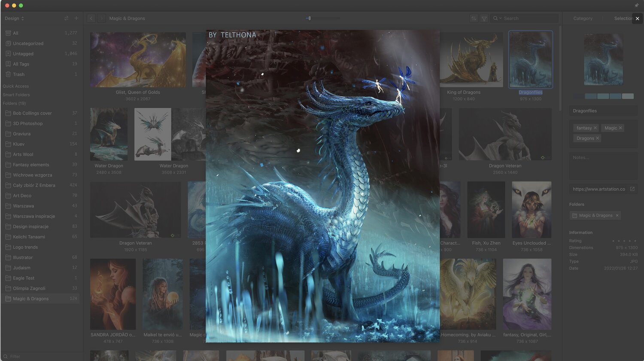Open the Illustrator folder
644x361 pixels.
40,257
